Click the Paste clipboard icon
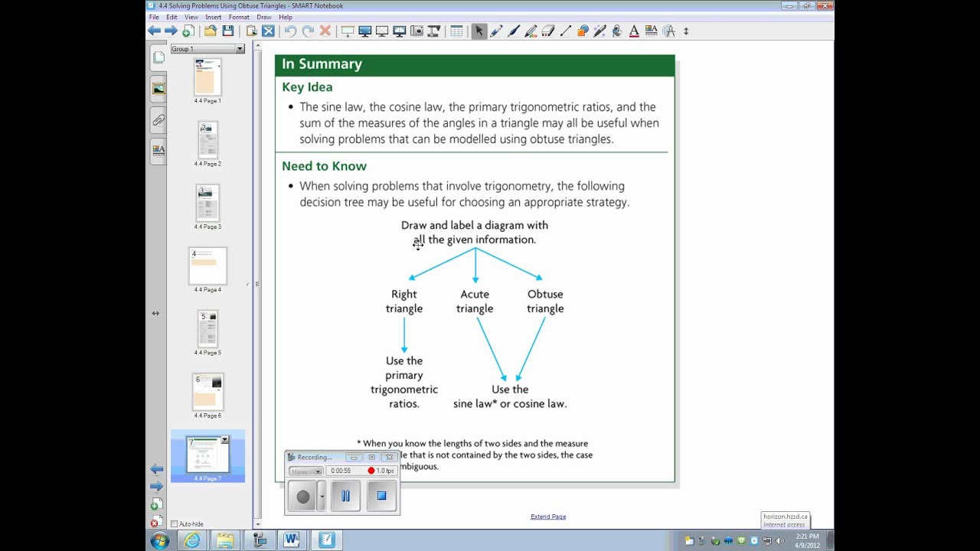This screenshot has height=551, width=980. 251,31
